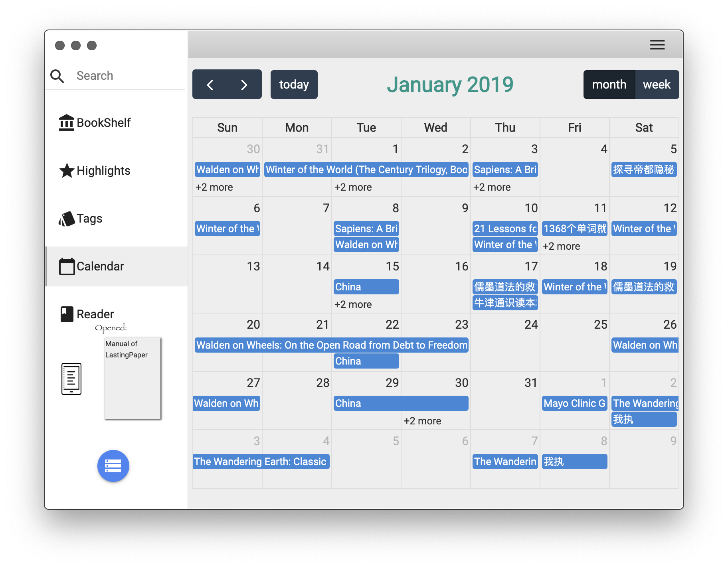Viewport: 728px width, 568px height.
Task: Open 1368 event on January 11
Action: [x=575, y=229]
